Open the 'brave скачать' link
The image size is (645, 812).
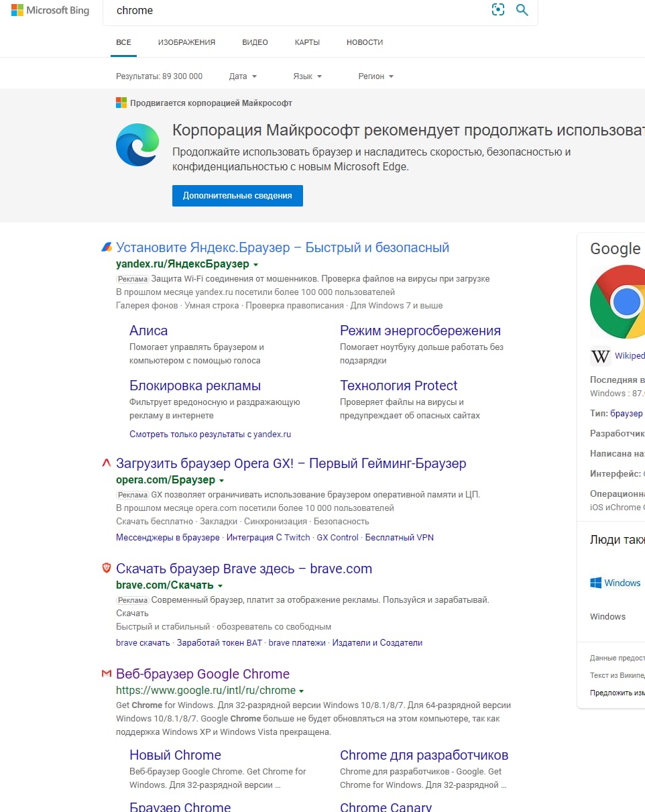coord(143,642)
